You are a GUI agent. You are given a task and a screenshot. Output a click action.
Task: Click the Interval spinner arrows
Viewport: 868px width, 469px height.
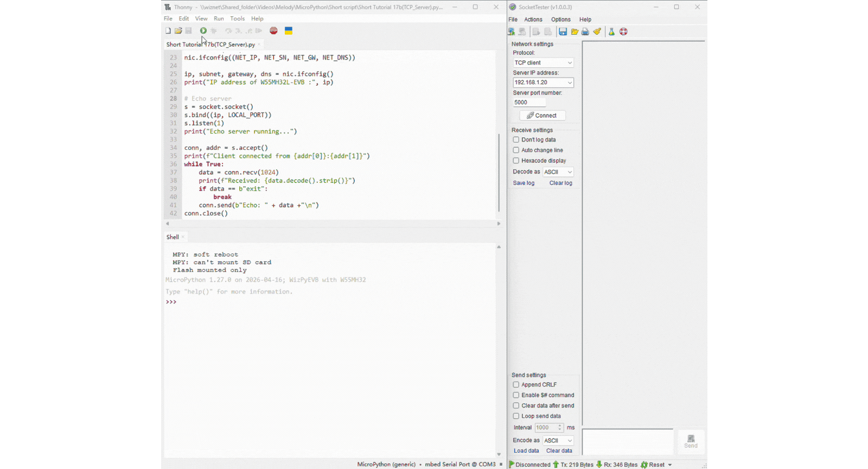pyautogui.click(x=560, y=428)
